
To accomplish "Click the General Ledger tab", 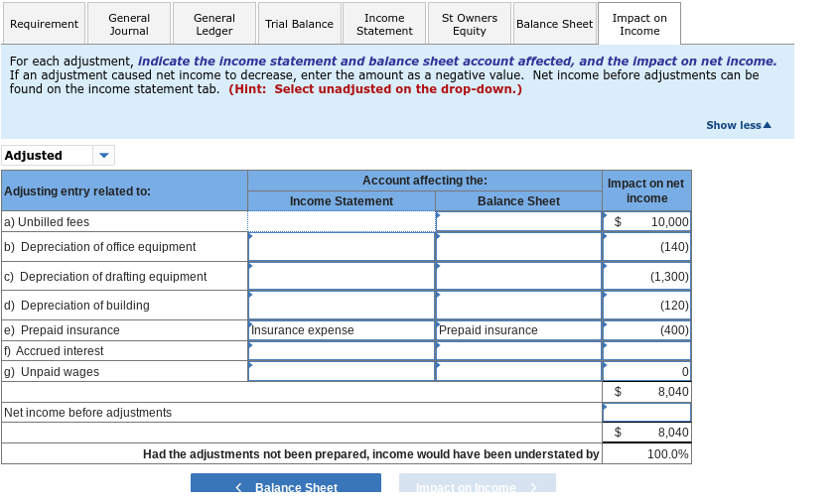I will point(214,24).
